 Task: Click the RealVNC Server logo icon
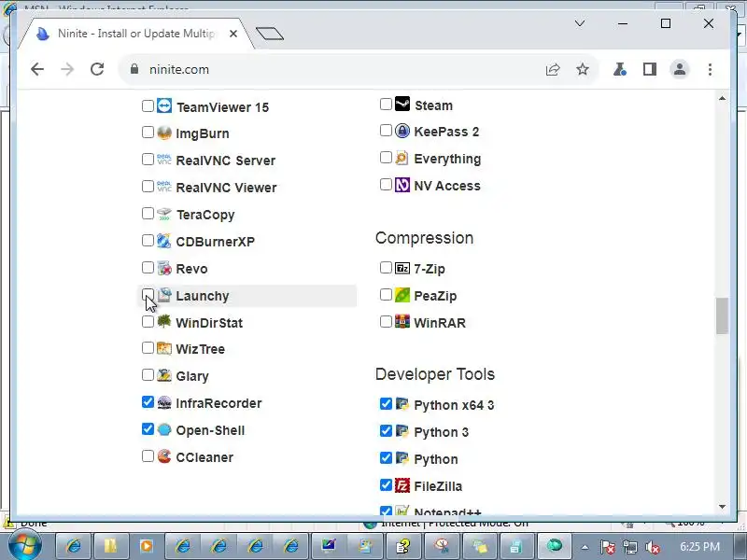[x=164, y=160]
